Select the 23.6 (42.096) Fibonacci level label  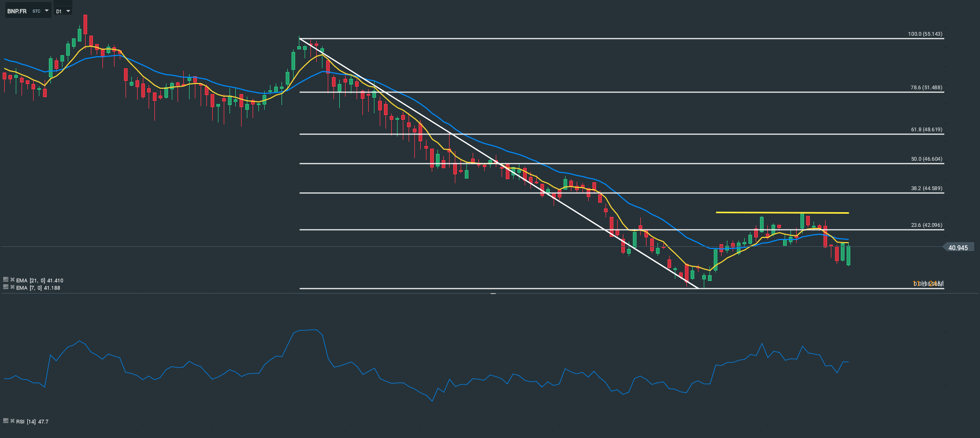[926, 225]
